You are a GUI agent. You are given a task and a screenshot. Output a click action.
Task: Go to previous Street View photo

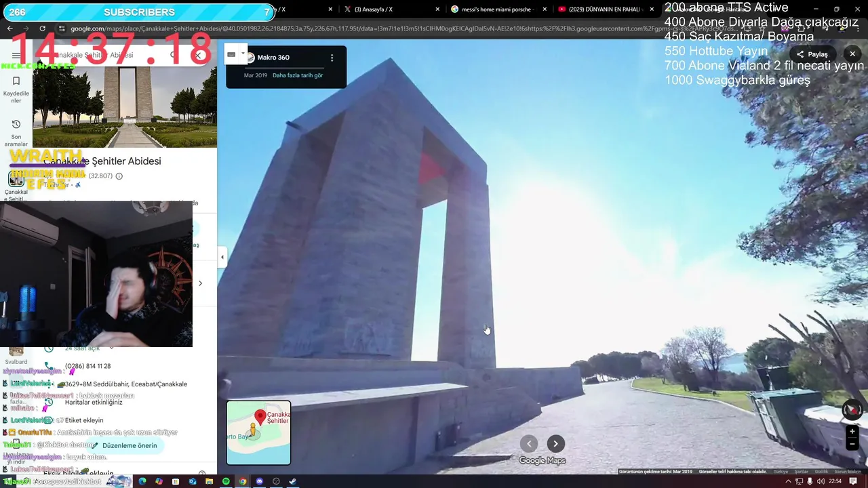tap(529, 444)
